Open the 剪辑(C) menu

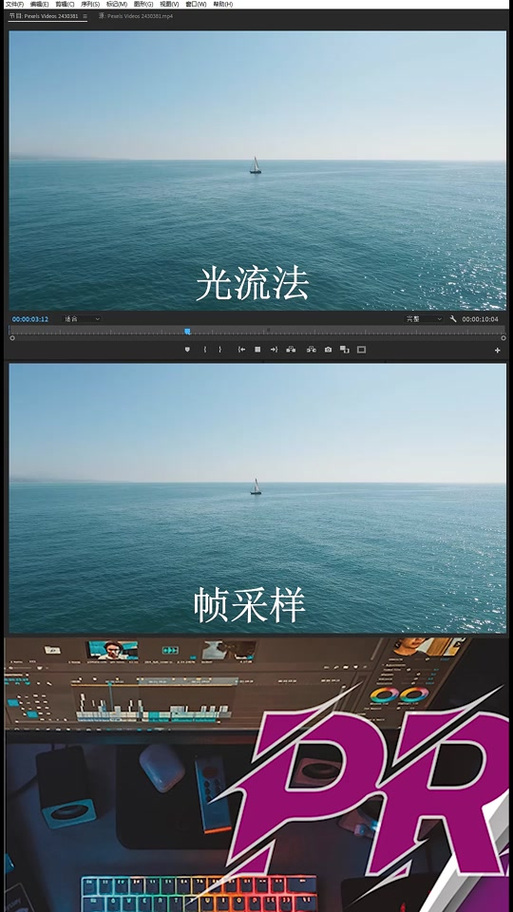click(65, 4)
